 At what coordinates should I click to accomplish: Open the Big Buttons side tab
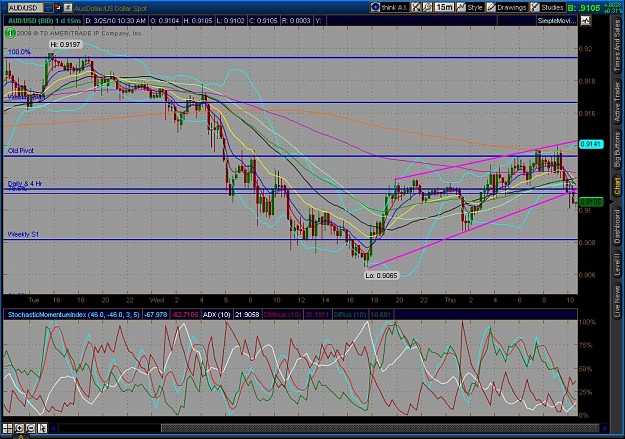[x=617, y=149]
